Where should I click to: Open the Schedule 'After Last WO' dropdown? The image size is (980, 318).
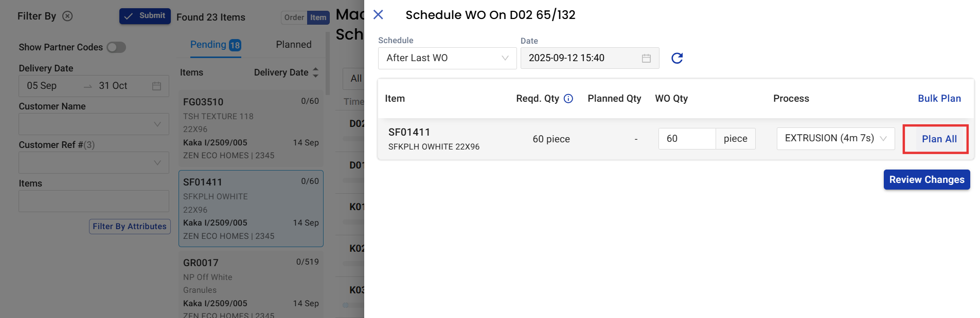click(447, 58)
